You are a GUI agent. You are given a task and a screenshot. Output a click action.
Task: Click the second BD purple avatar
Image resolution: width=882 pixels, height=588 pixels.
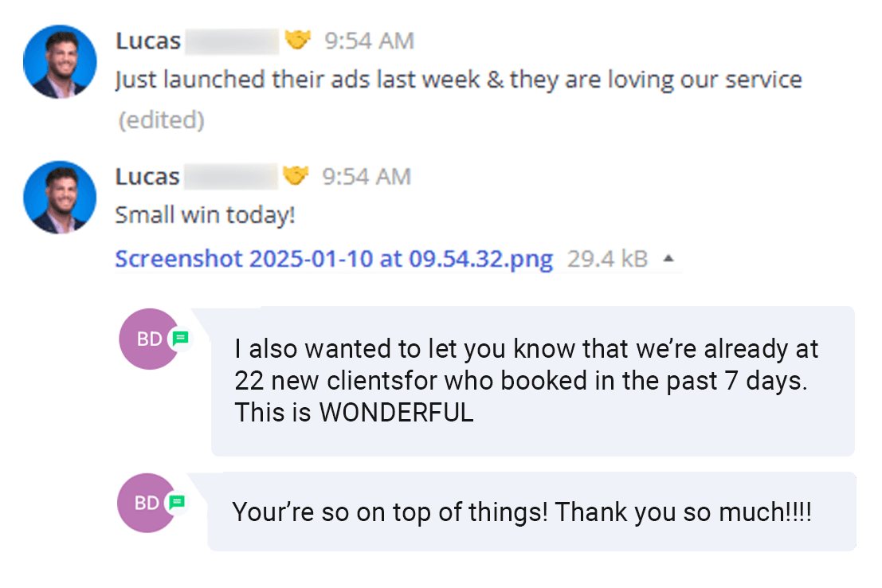click(147, 503)
